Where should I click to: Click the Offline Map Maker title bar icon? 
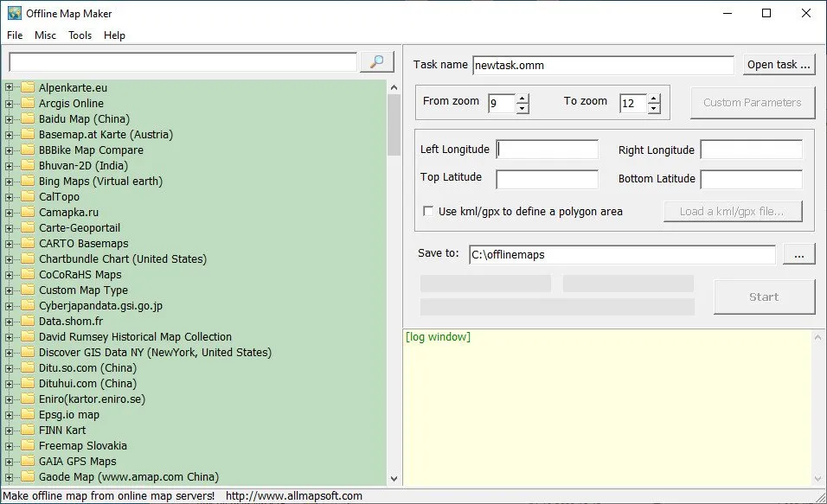coord(14,13)
